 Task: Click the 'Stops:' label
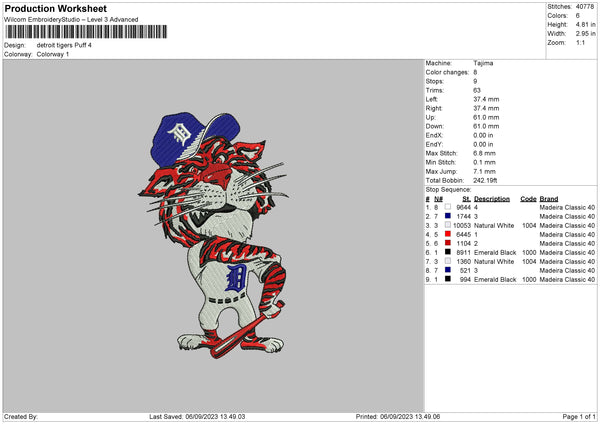(435, 81)
